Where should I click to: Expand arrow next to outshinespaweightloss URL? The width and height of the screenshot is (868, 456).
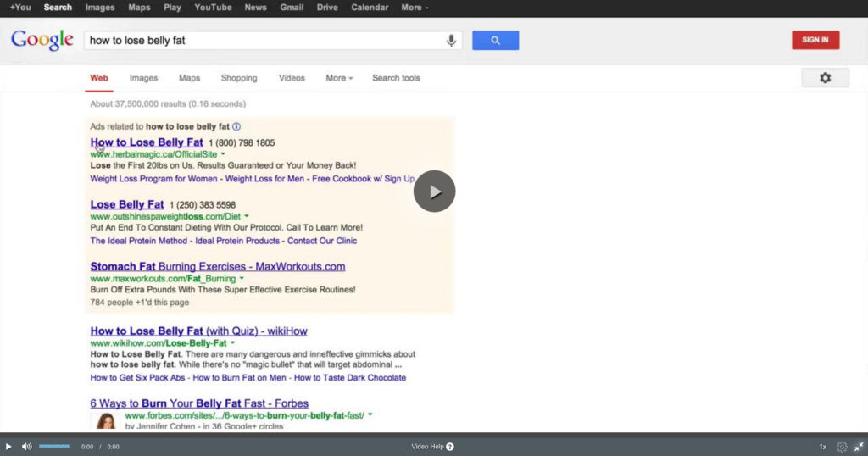pos(247,216)
